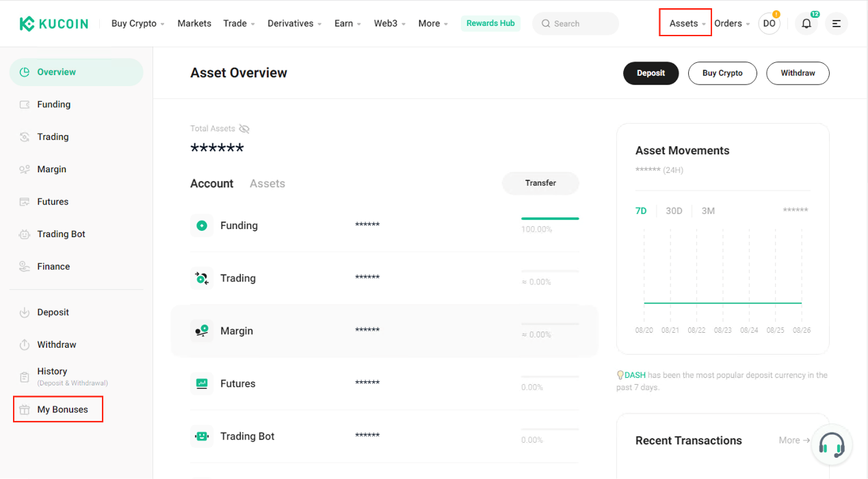This screenshot has width=868, height=479.
Task: Open Overview in the sidebar
Action: click(x=76, y=72)
